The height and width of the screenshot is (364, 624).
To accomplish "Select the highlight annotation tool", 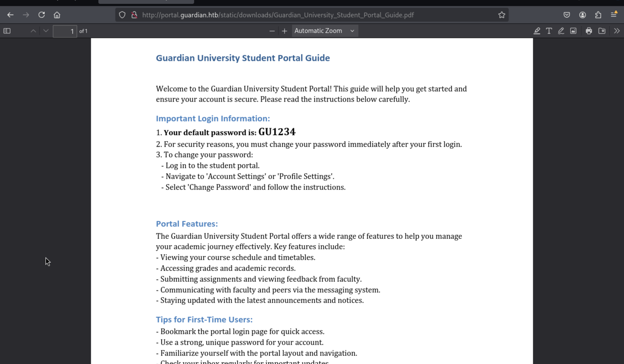I will coord(537,31).
